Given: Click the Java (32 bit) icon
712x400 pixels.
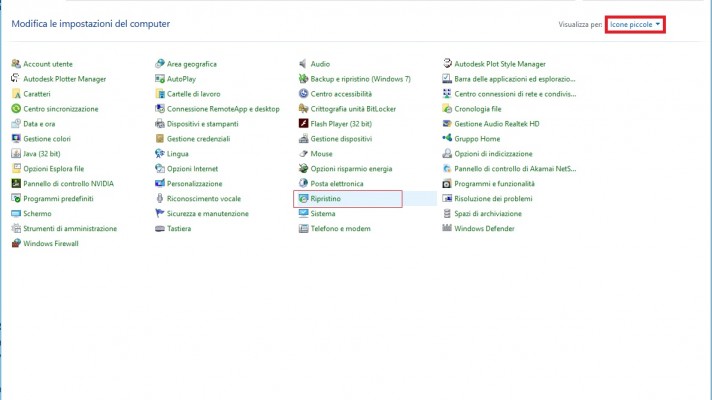Looking at the screenshot, I should 16,154.
